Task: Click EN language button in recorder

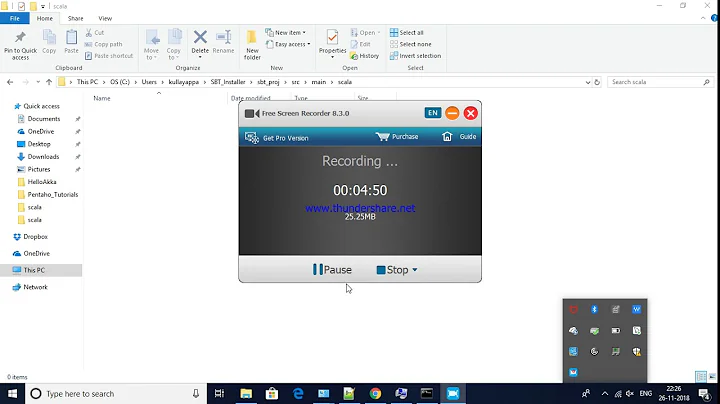Action: 433,113
